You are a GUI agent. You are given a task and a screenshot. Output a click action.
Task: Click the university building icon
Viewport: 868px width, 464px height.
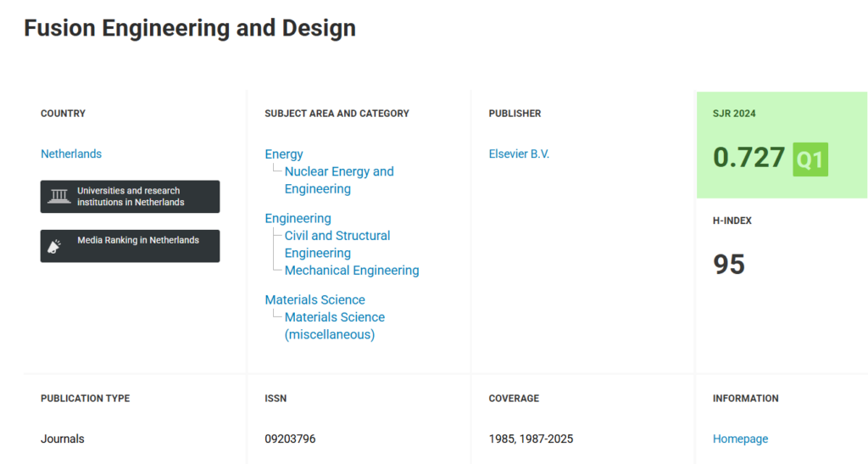[x=59, y=197]
